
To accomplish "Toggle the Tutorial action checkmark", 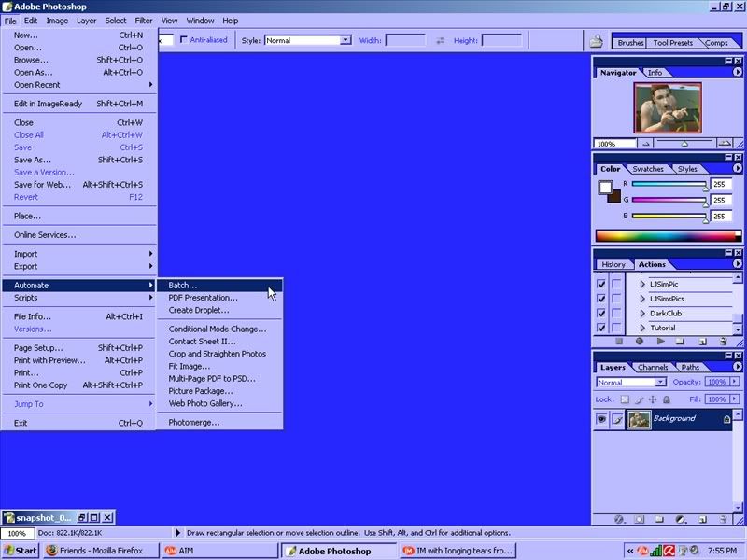I will 601,328.
